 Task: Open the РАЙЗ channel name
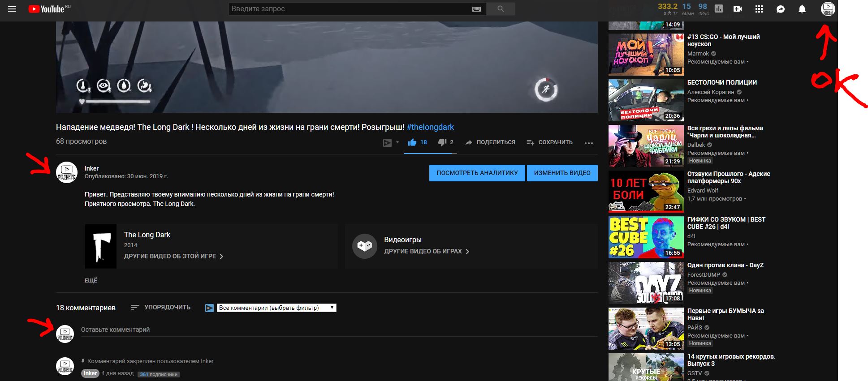coord(695,327)
